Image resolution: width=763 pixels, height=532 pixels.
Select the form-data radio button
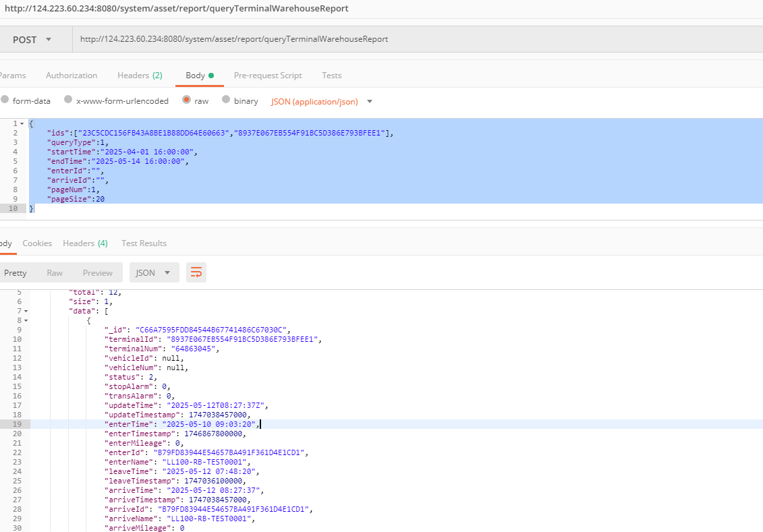click(5, 100)
